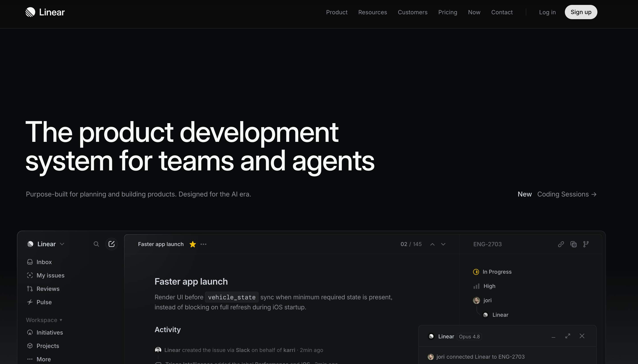Change the High priority setting
This screenshot has width=638, height=364.
click(484, 286)
